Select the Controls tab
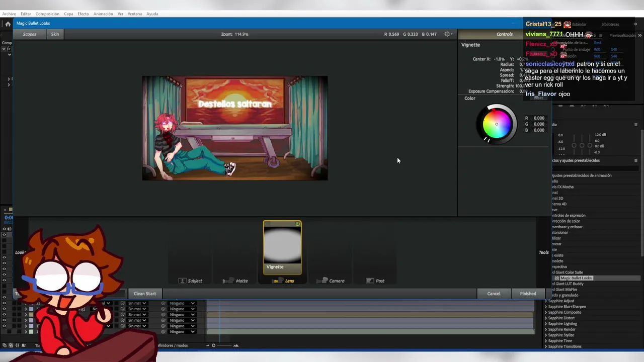Screen dimensions: 644x362 [x=505, y=34]
